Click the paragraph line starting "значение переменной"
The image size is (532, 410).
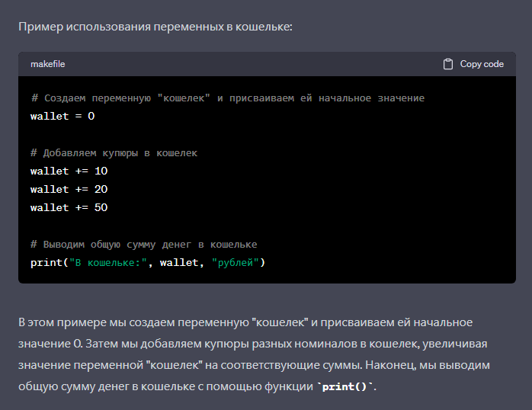click(x=254, y=365)
